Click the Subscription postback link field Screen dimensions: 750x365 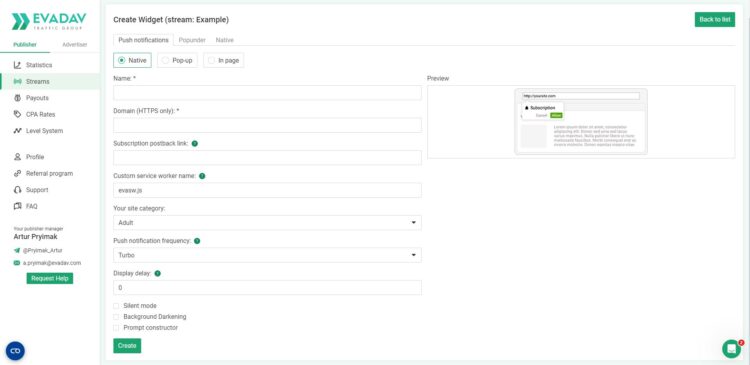coord(267,158)
